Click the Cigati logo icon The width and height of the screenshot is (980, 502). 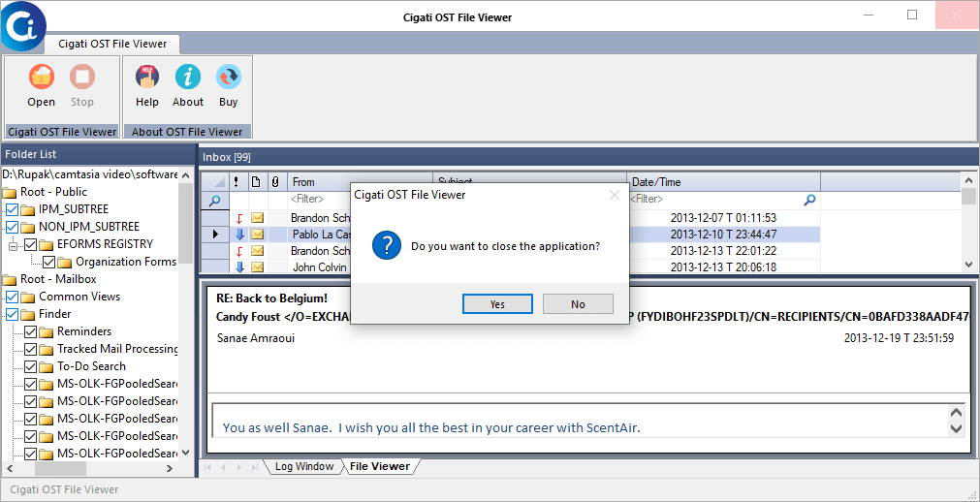coord(22,25)
